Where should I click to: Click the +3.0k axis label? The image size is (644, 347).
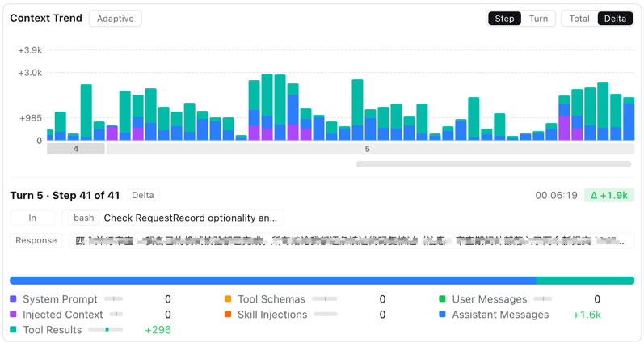point(30,73)
